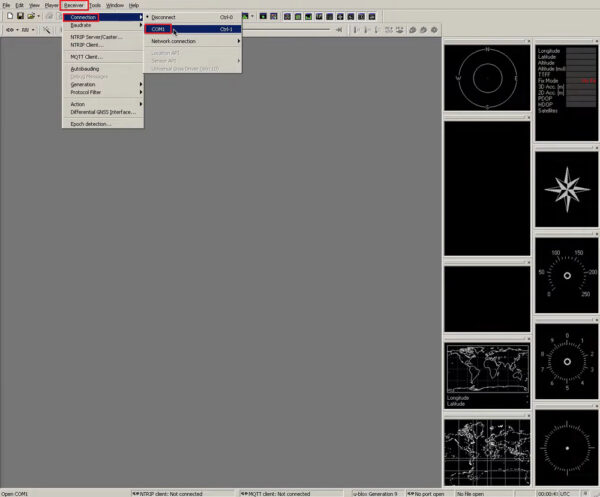Click the world map with Longitude/Latitude panel
The image size is (600, 497).
(x=486, y=376)
